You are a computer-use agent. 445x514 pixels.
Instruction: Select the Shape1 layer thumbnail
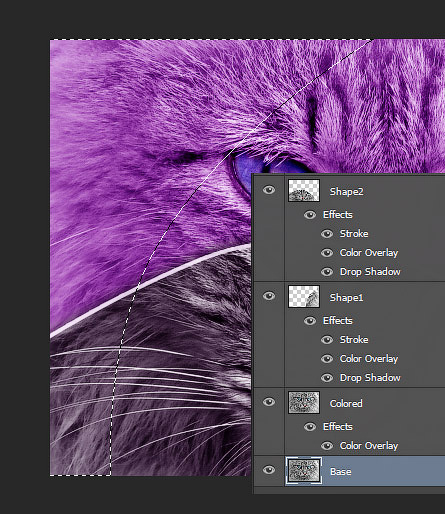(304, 296)
